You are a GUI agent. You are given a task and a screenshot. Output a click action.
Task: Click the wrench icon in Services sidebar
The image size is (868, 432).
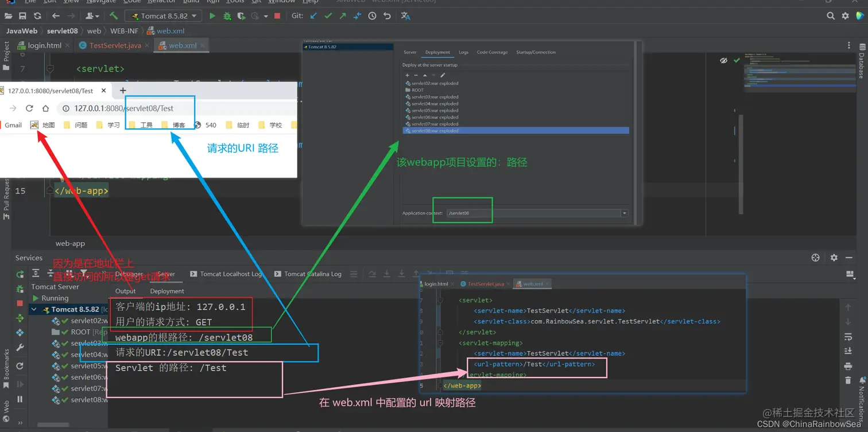[20, 348]
